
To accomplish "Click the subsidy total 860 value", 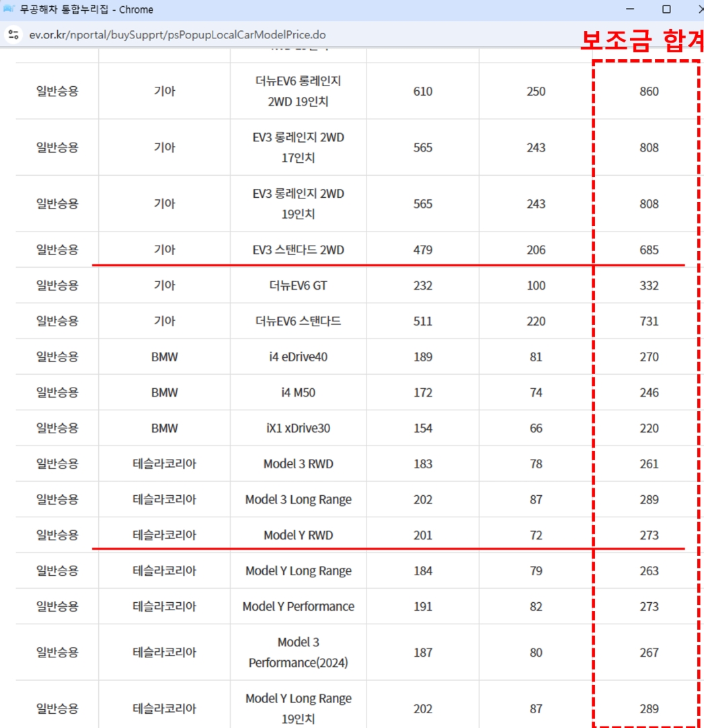I will click(649, 92).
